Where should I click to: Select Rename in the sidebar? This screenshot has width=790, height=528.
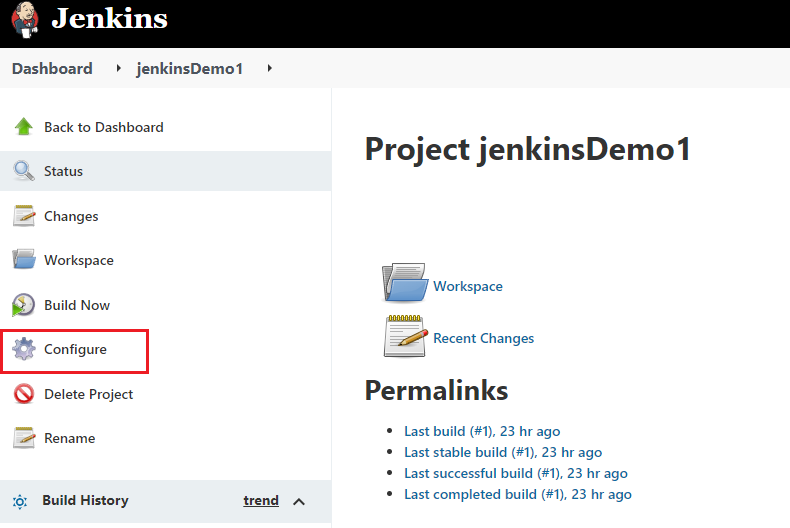pos(70,438)
